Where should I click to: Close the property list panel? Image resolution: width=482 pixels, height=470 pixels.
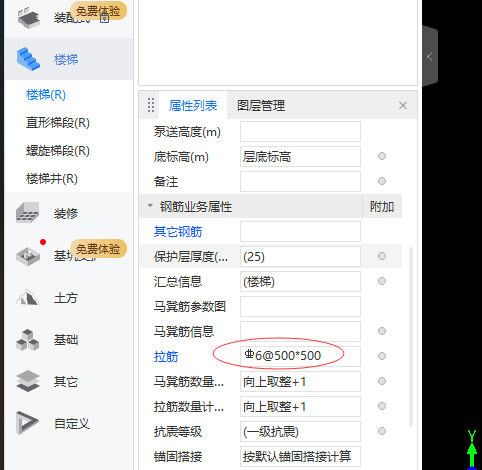[403, 106]
